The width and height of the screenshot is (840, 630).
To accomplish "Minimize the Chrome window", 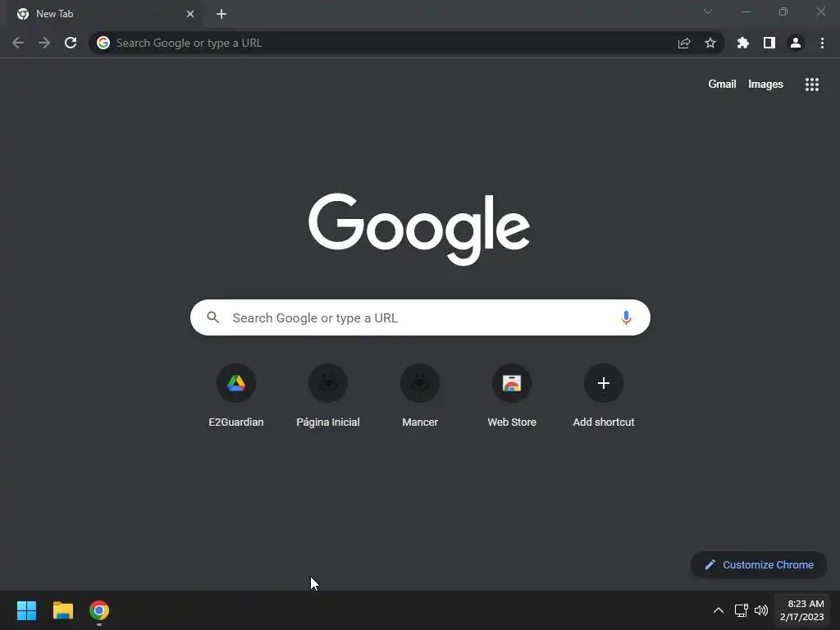I will (745, 11).
